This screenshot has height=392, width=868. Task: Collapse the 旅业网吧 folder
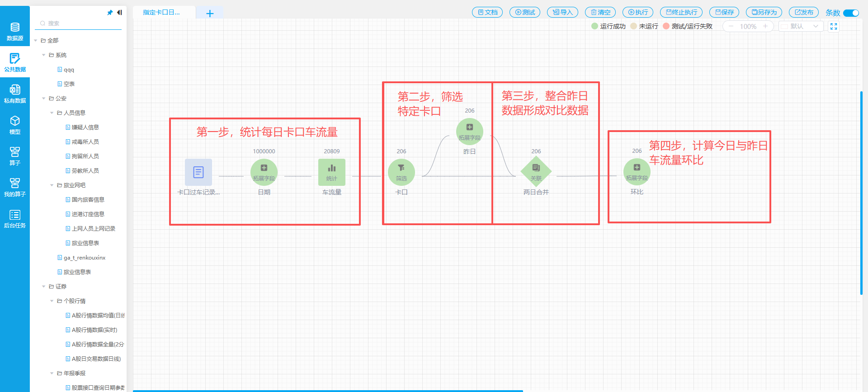52,185
